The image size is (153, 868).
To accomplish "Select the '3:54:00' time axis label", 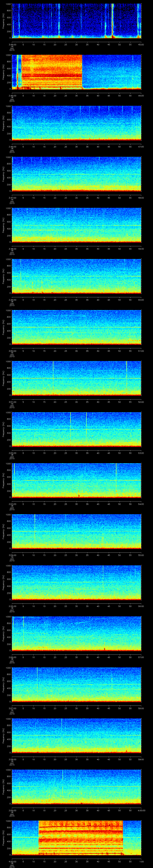I will [x=12, y=555].
